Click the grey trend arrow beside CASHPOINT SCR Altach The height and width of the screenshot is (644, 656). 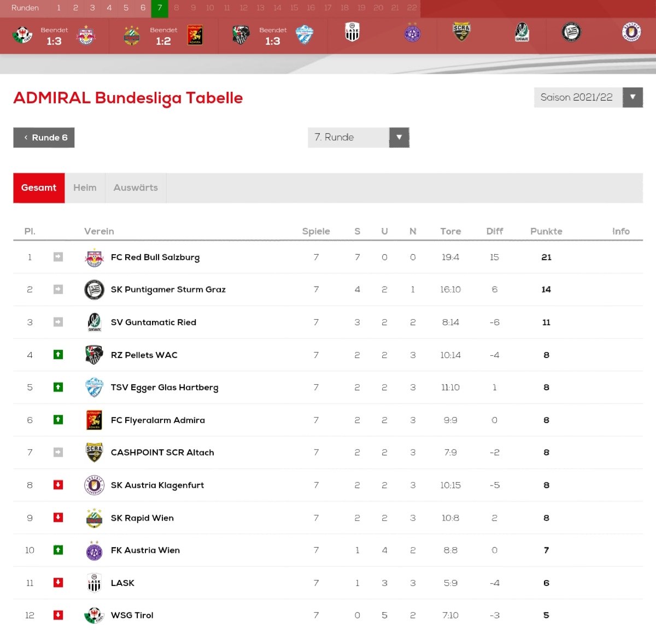[x=58, y=452]
